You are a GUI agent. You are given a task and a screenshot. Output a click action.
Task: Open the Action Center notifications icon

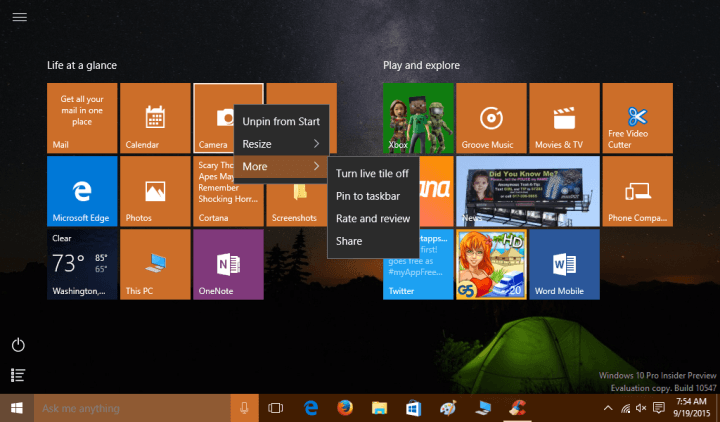coord(659,408)
